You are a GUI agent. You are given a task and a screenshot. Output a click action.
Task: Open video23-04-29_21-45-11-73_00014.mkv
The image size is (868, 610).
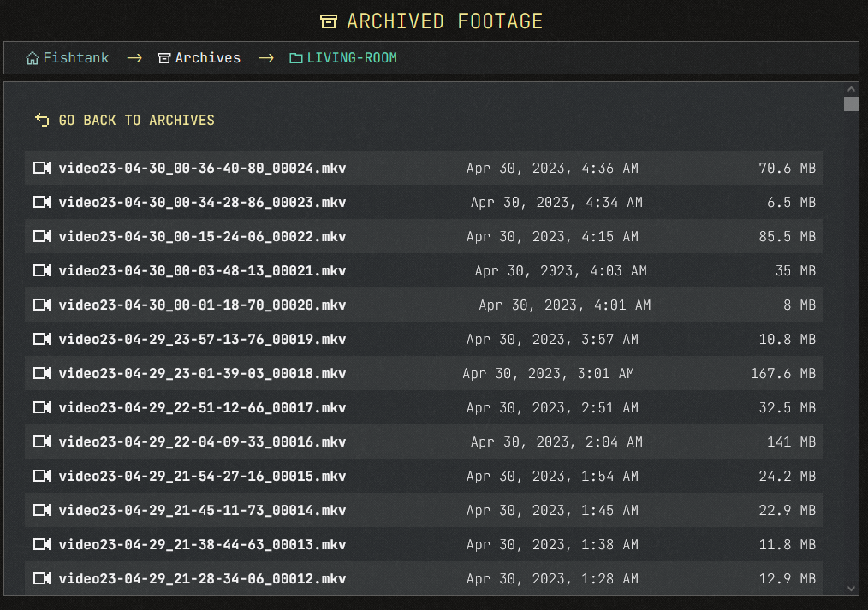(202, 511)
